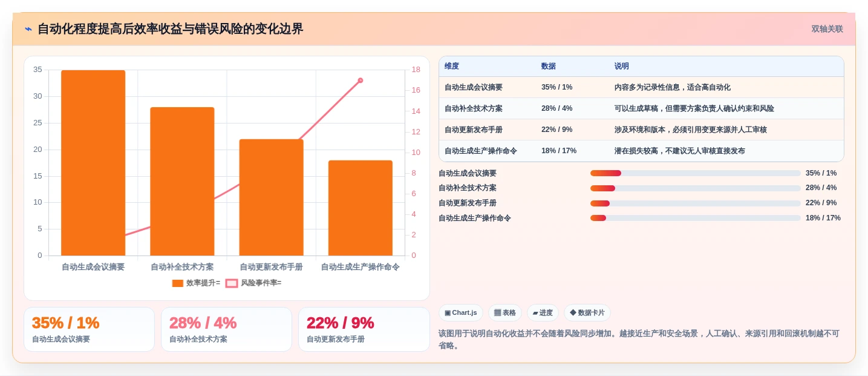This screenshot has width=868, height=376.
Task: Click description 内容多为记录性信息，适合高自动化
Action: (x=673, y=87)
